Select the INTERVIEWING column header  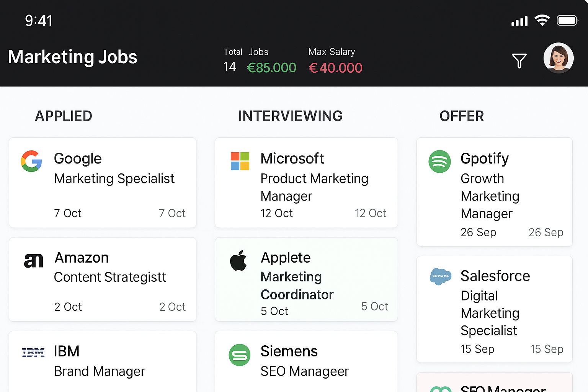290,116
